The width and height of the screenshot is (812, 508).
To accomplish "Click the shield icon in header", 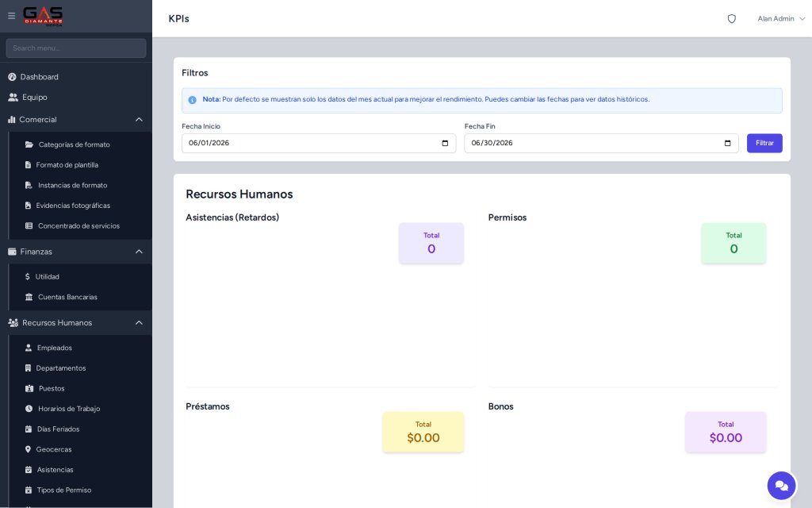I will click(732, 19).
